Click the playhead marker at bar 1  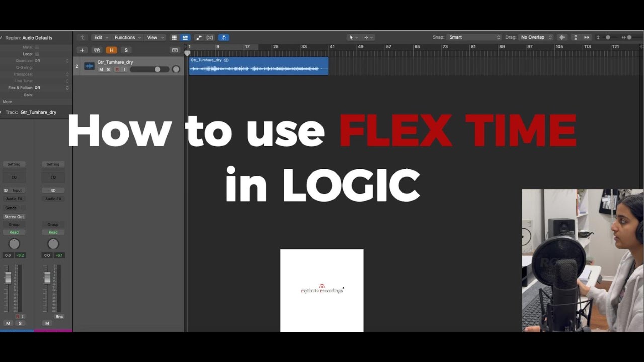pyautogui.click(x=187, y=53)
